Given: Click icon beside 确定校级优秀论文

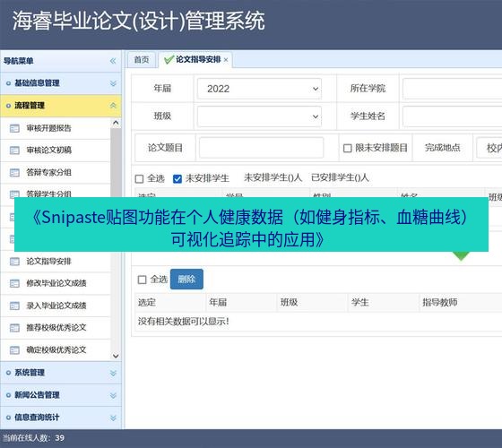Looking at the screenshot, I should [14, 350].
